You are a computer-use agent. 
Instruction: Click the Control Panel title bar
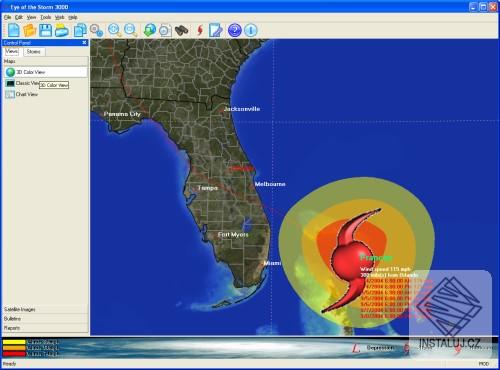[45, 43]
